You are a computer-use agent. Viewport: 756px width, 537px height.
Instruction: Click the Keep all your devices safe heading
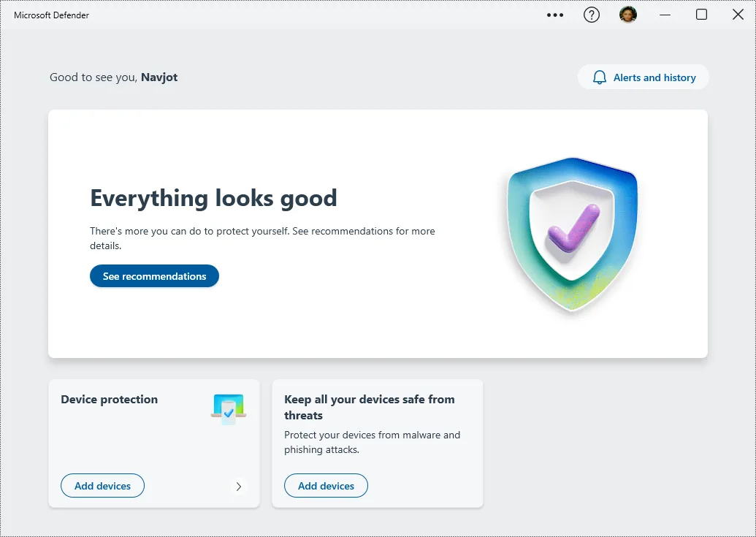pyautogui.click(x=370, y=408)
